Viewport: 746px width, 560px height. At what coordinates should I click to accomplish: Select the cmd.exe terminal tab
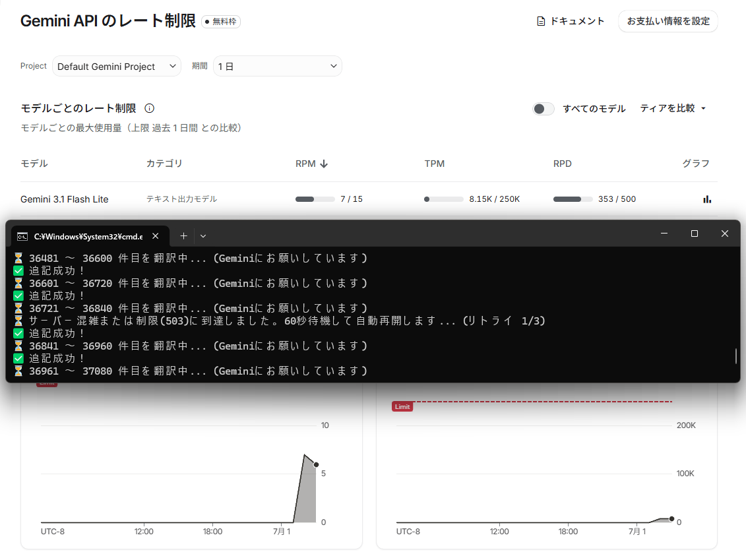tap(90, 236)
